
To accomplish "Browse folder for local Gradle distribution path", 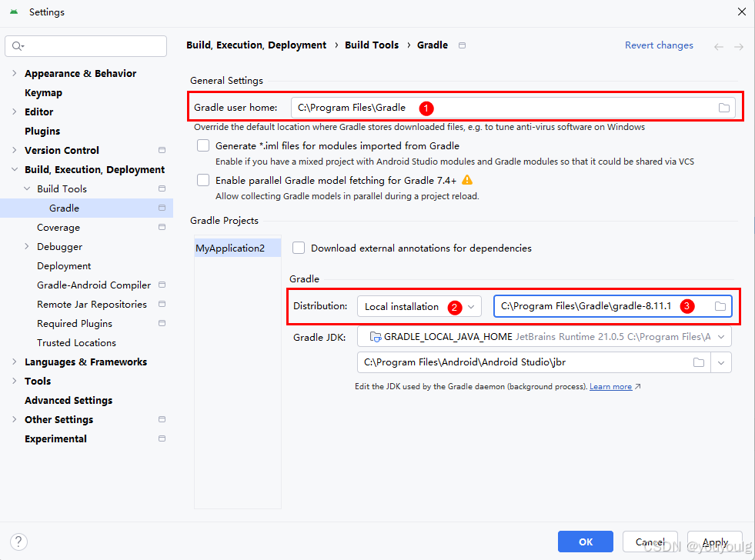I will pos(720,306).
